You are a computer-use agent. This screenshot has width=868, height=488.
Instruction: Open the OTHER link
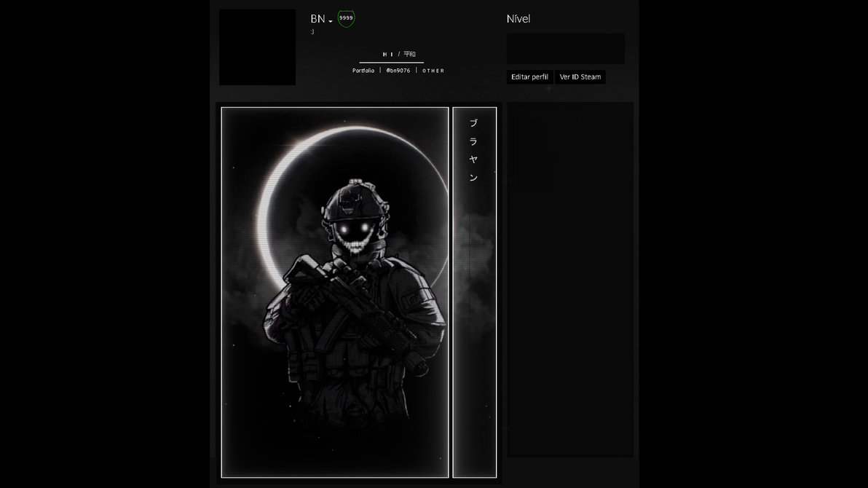click(433, 71)
